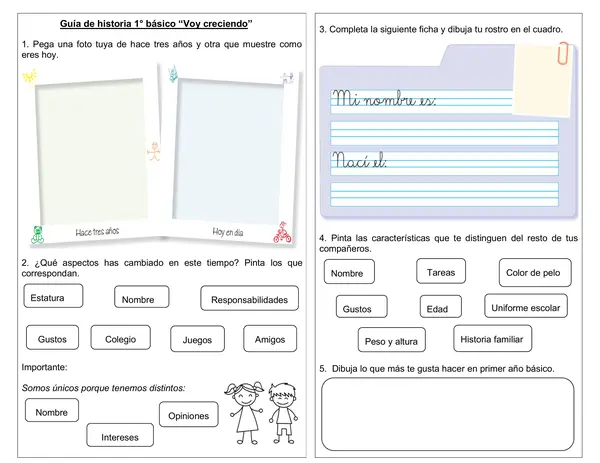Click the 'Peso y altura' box
The height and width of the screenshot is (463, 600).
tap(391, 340)
